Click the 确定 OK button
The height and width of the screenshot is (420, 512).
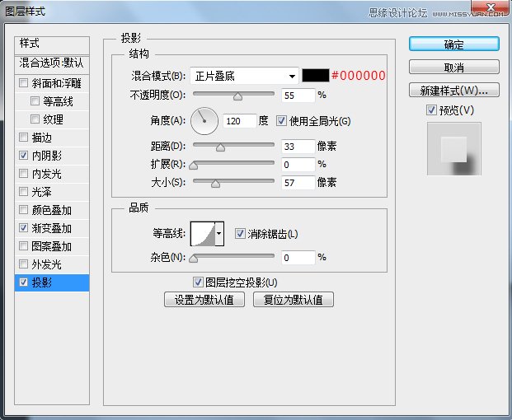tap(454, 44)
